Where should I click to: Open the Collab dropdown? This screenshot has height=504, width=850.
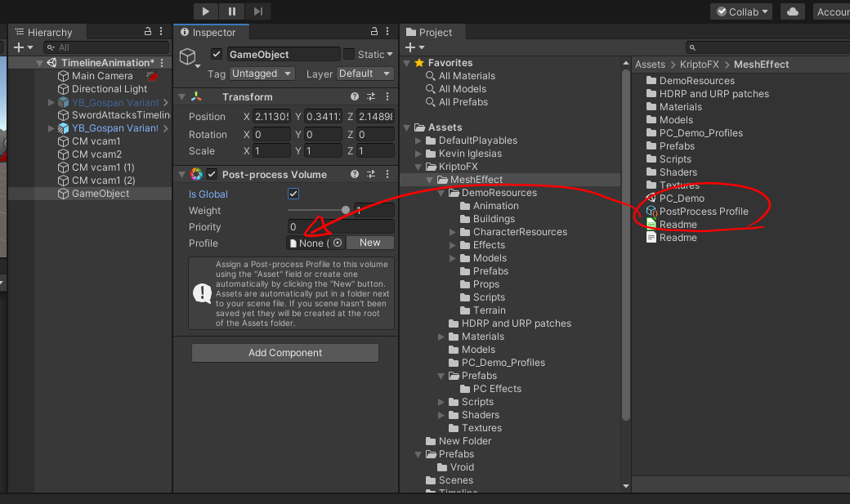741,11
